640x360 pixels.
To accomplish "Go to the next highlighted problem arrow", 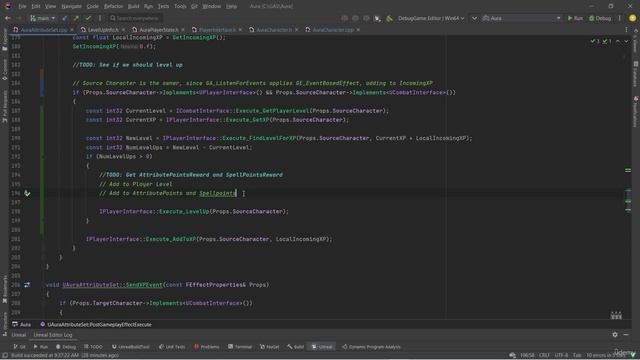I will (x=626, y=41).
